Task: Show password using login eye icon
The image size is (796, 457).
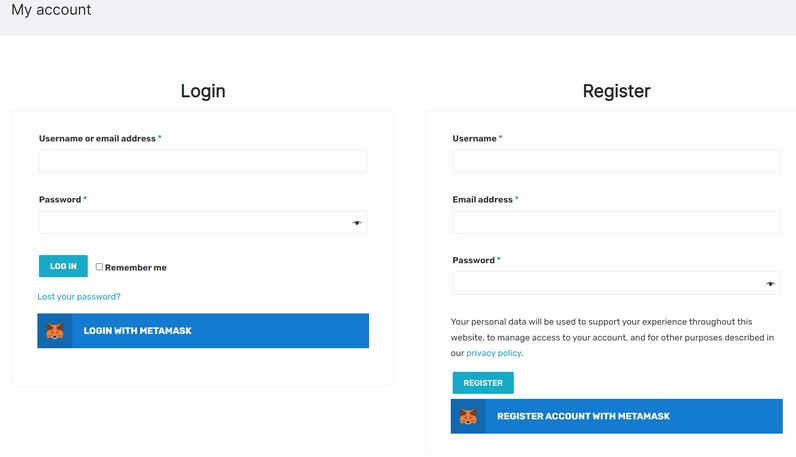Action: click(357, 223)
